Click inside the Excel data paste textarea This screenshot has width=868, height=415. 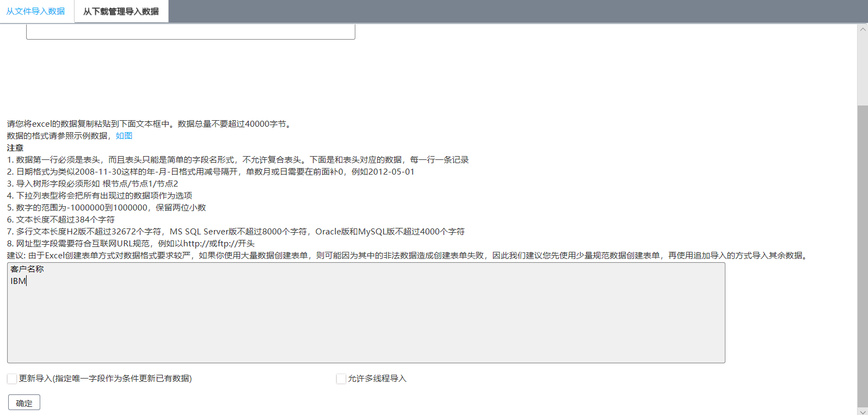point(366,313)
